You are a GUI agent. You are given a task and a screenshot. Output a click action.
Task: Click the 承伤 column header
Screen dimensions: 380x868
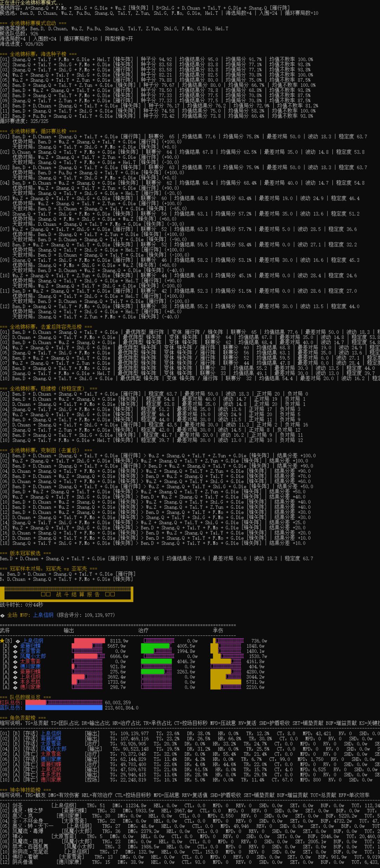click(218, 631)
